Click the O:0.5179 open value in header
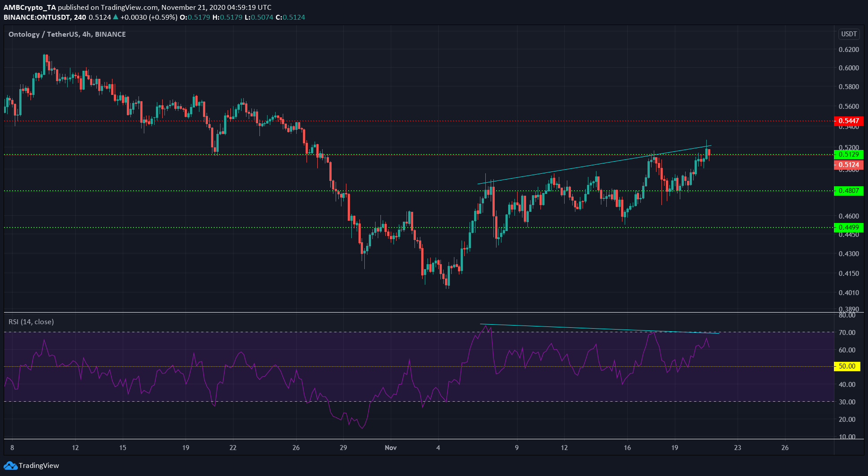Image resolution: width=868 pixels, height=476 pixels. pyautogui.click(x=195, y=17)
